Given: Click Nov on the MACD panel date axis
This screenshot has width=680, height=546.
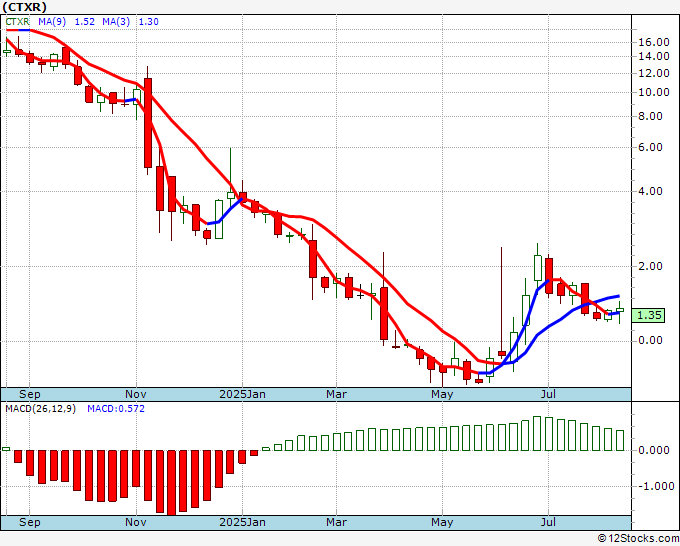Looking at the screenshot, I should pyautogui.click(x=136, y=522).
